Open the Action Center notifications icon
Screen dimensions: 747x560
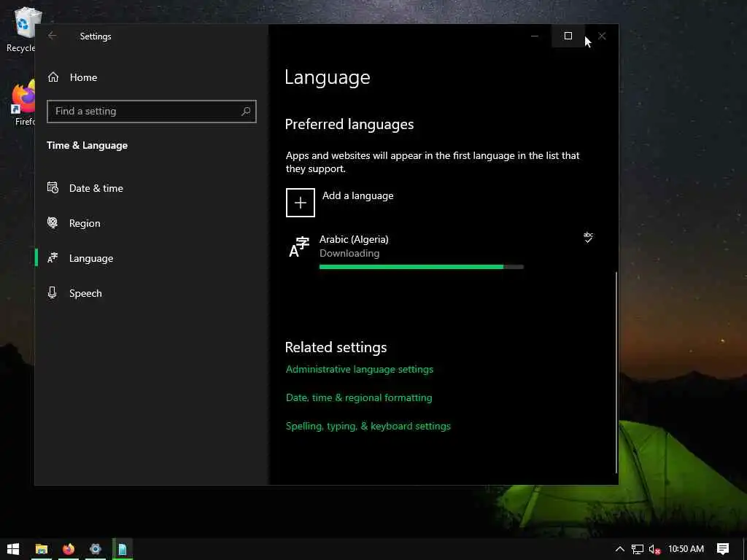click(723, 549)
